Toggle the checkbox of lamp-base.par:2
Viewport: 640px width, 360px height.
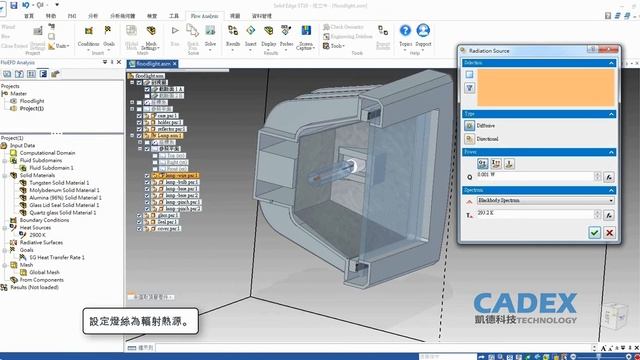pyautogui.click(x=147, y=196)
